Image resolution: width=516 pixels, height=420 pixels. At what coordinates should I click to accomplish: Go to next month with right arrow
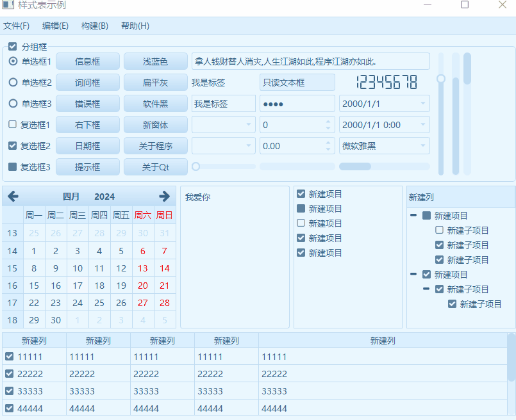pyautogui.click(x=164, y=196)
